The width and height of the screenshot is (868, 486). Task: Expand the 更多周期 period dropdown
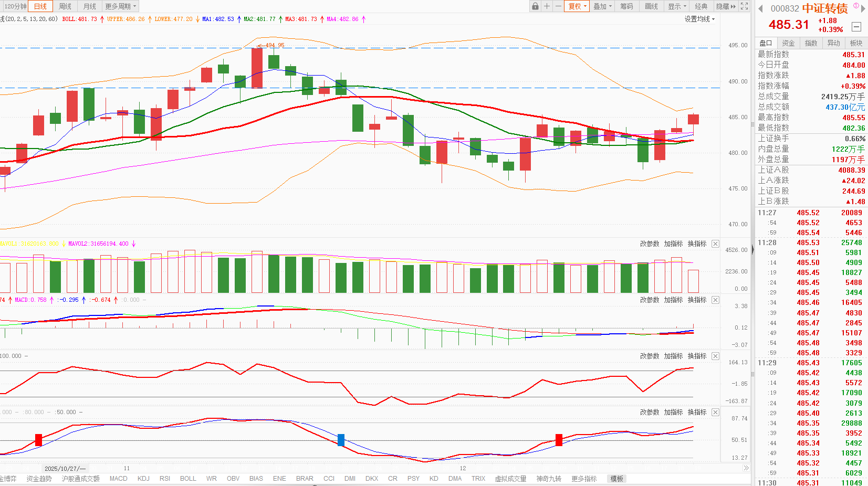121,6
